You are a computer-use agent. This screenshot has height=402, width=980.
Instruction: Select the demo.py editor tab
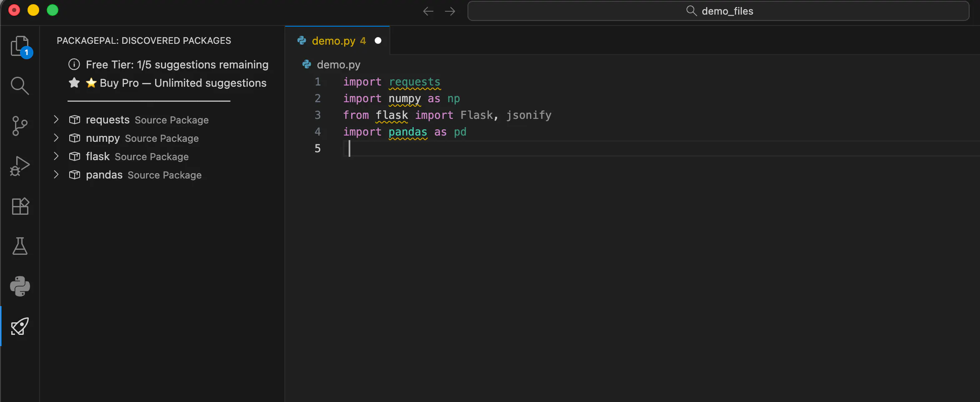(x=337, y=40)
